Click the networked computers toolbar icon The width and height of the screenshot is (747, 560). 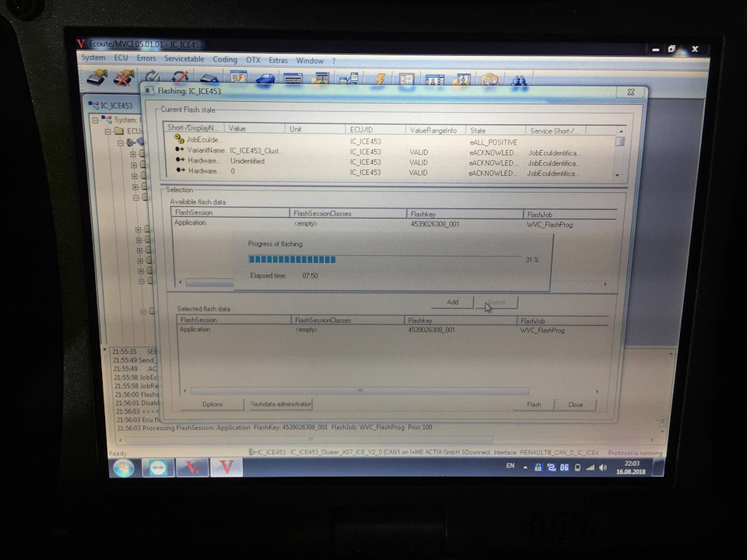pyautogui.click(x=349, y=79)
